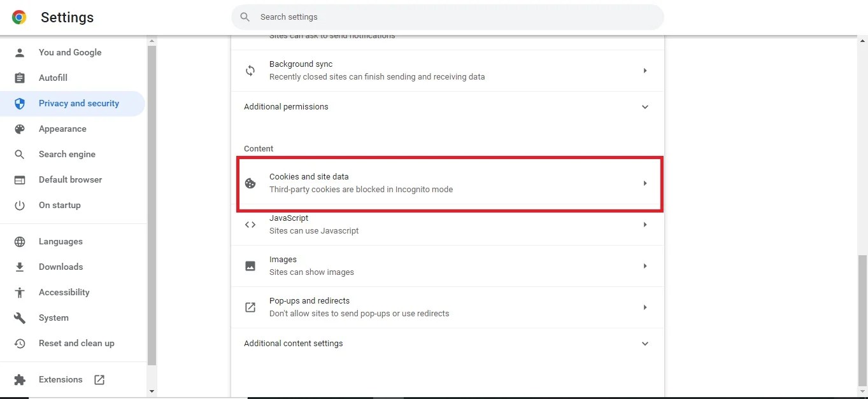Open the You and Google settings
This screenshot has width=868, height=399.
pos(70,52)
